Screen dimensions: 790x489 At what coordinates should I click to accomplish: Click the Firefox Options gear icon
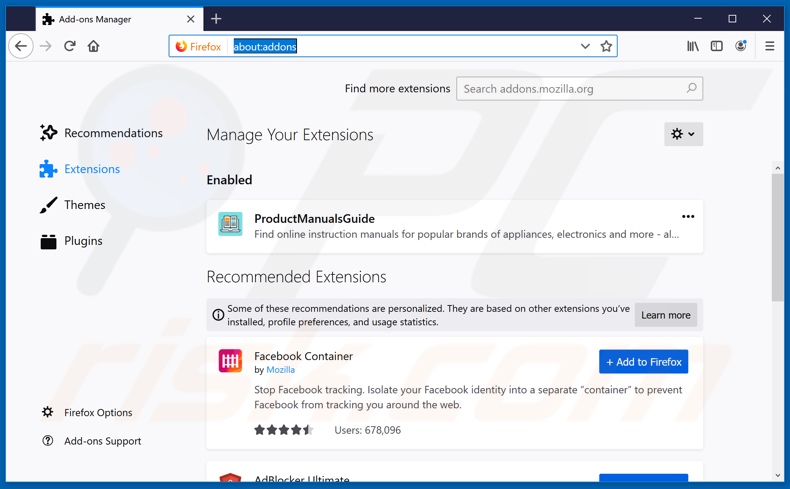(47, 412)
